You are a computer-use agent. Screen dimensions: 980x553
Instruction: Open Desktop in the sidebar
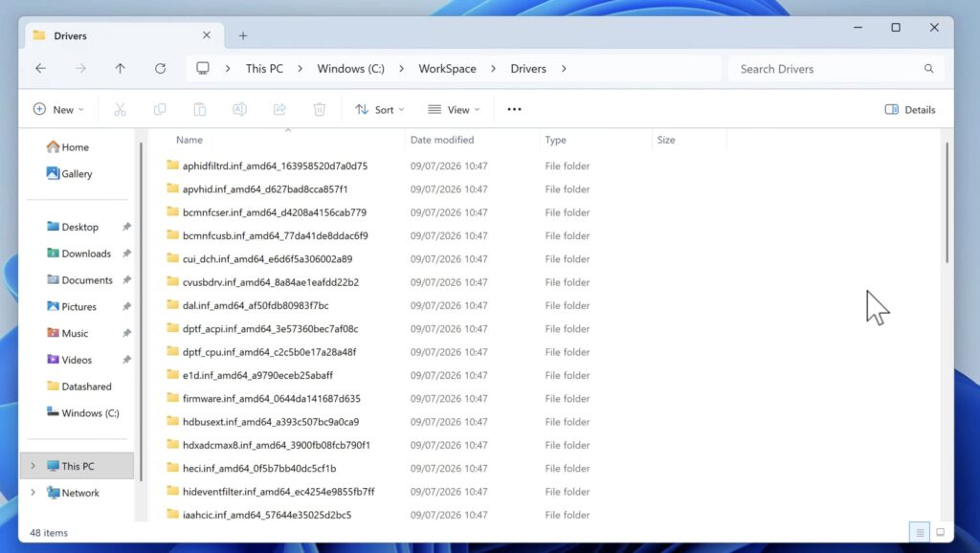73,227
